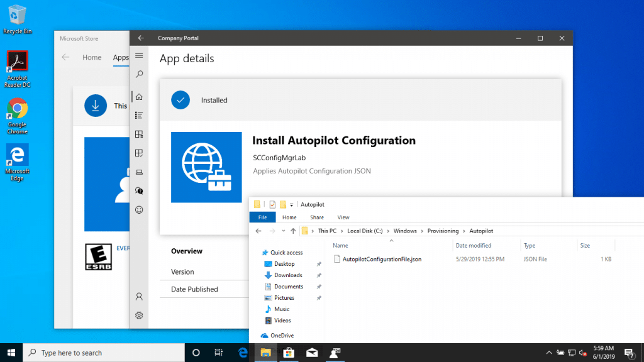View your profile in Company Portal sidebar
The image size is (644, 362).
[x=139, y=296]
